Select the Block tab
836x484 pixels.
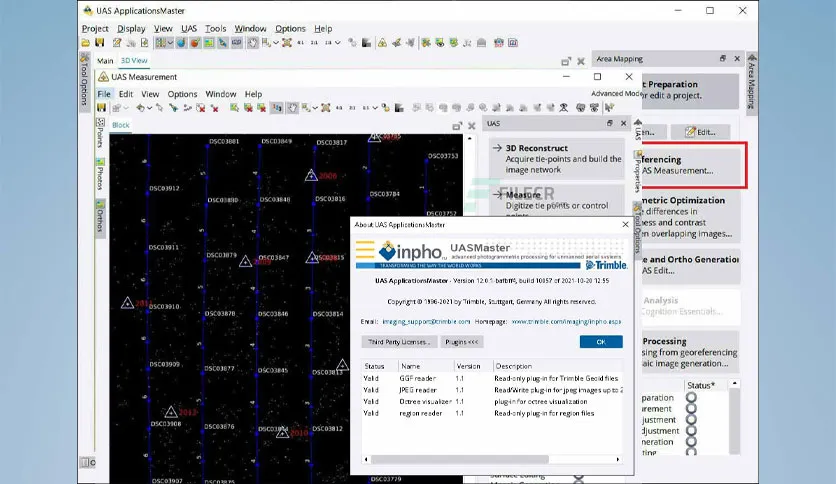pos(120,125)
